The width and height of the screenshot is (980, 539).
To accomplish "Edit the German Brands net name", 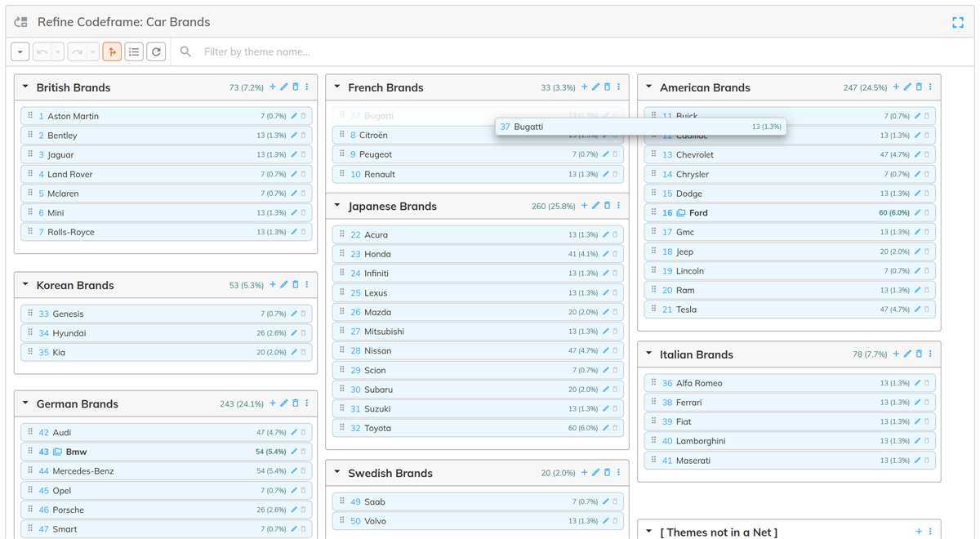I will [x=284, y=403].
